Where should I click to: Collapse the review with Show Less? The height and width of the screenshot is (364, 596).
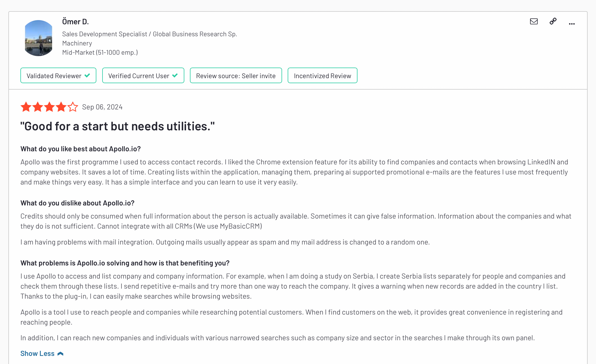[x=42, y=353]
